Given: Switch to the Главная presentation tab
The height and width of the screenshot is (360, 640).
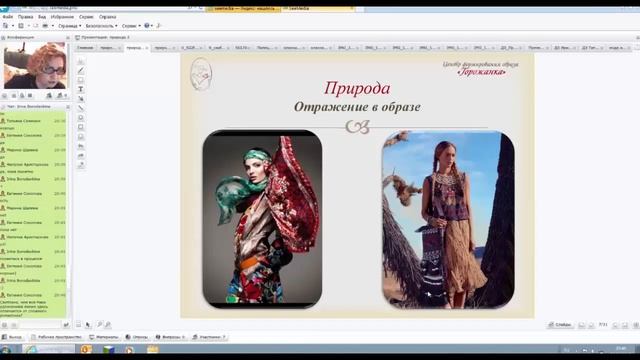Looking at the screenshot, I should [85, 48].
